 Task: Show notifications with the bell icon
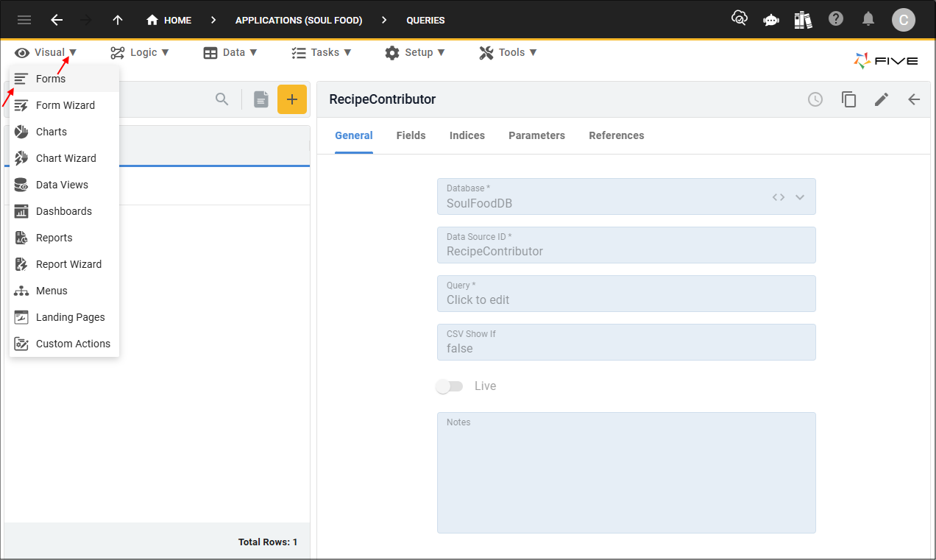click(x=869, y=19)
